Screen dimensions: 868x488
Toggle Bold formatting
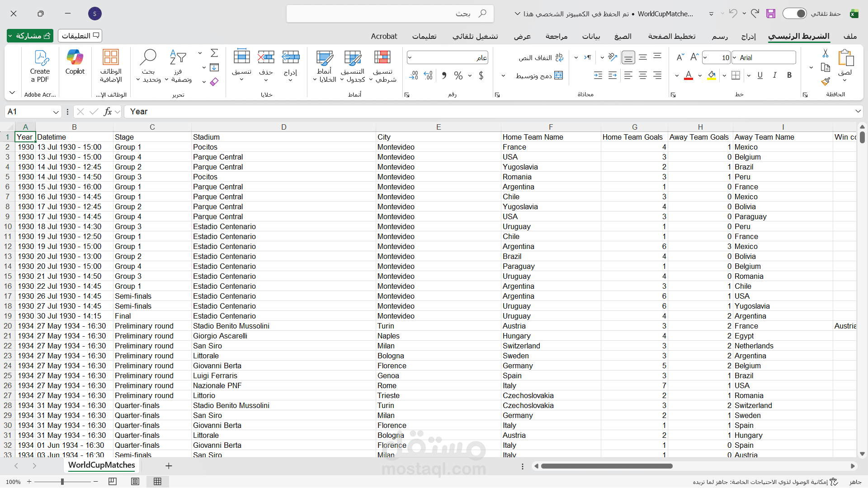click(789, 75)
